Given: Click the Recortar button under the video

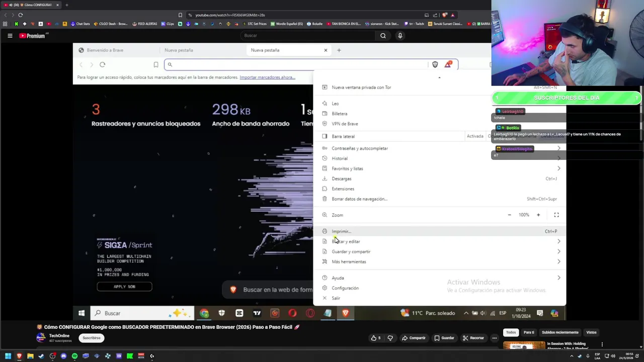Looking at the screenshot, I should pos(473,338).
